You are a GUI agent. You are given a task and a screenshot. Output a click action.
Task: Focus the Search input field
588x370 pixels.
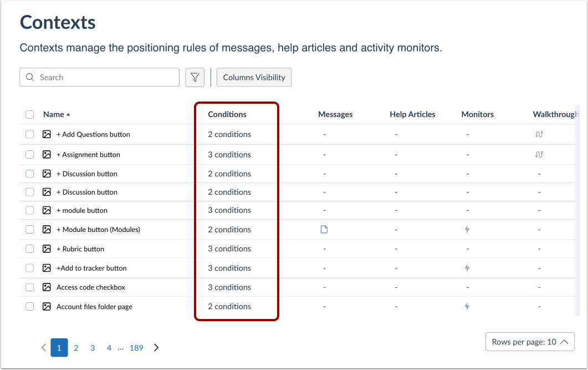click(99, 77)
